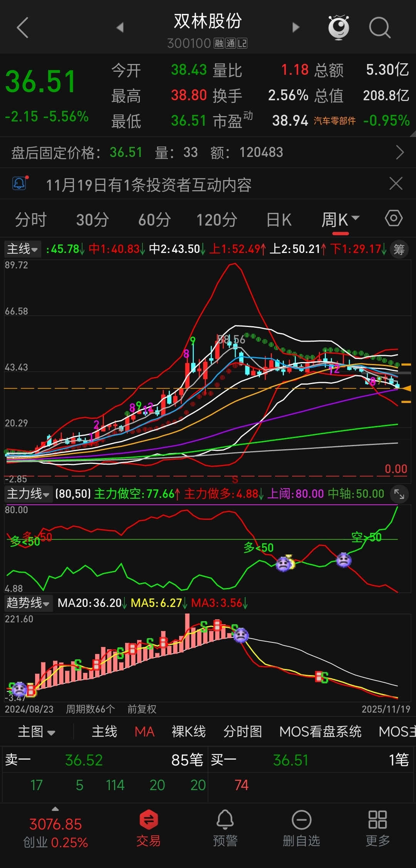
Task: Open the search magnifier
Action: [x=380, y=27]
